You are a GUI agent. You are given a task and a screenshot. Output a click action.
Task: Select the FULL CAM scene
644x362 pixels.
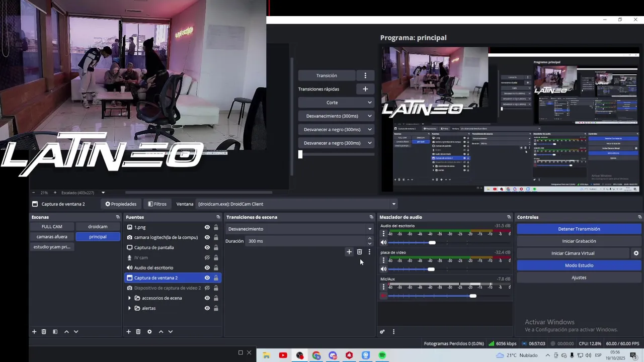52,227
